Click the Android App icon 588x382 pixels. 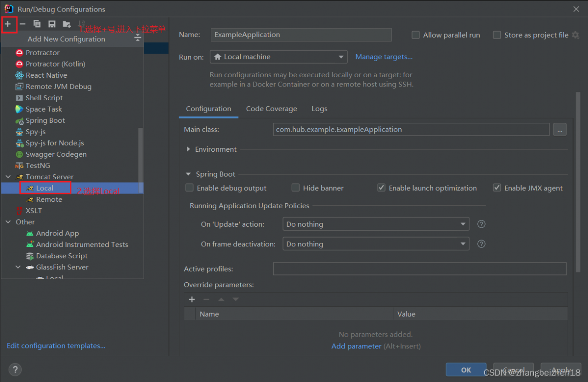tap(30, 234)
